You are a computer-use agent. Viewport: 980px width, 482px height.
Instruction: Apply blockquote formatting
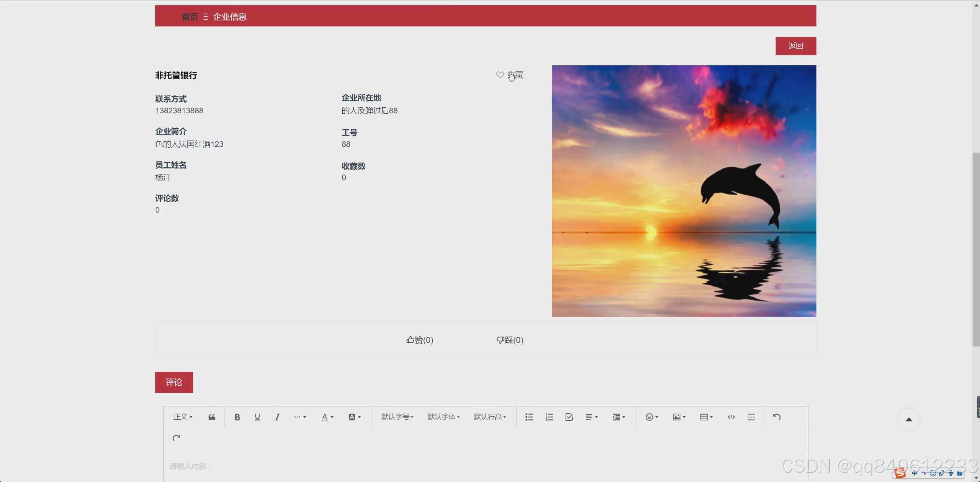click(x=212, y=417)
